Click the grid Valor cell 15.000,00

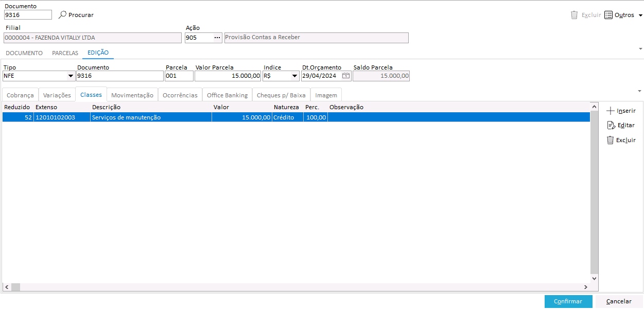[x=241, y=117]
